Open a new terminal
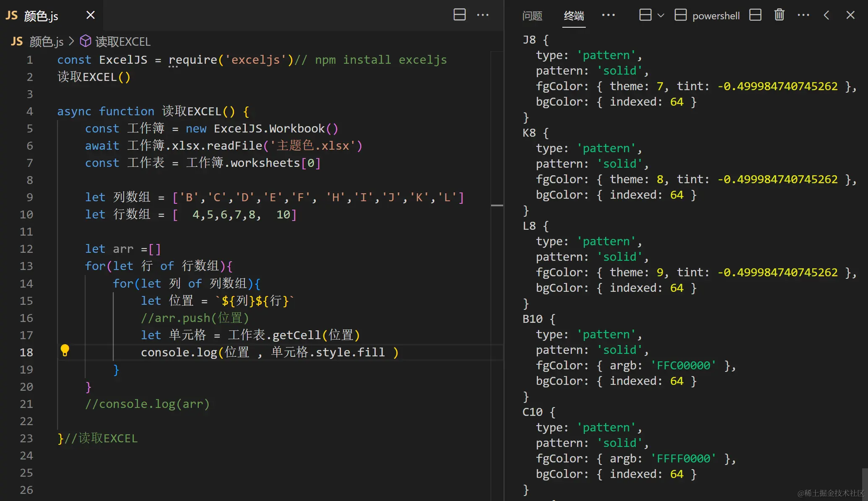Viewport: 868px width, 501px height. [645, 15]
